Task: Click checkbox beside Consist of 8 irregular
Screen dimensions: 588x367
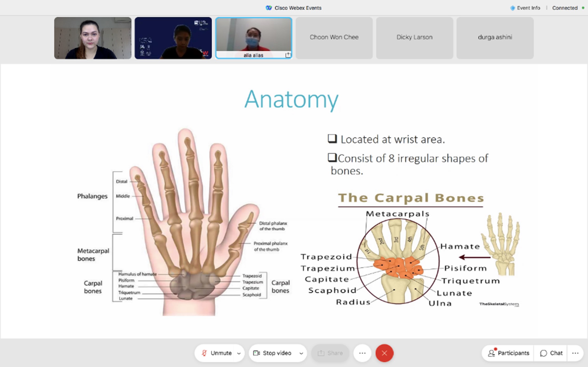Action: coord(332,157)
